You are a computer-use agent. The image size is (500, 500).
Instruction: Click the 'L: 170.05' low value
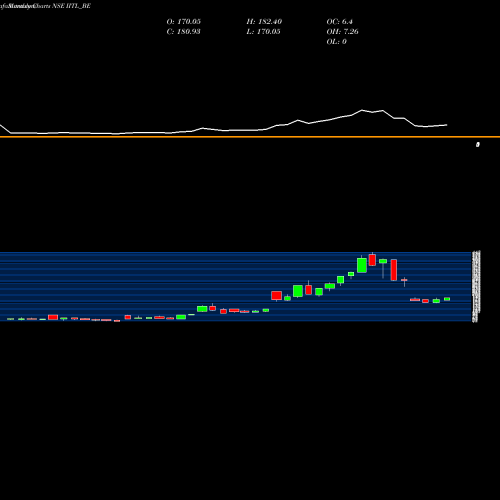pyautogui.click(x=263, y=32)
